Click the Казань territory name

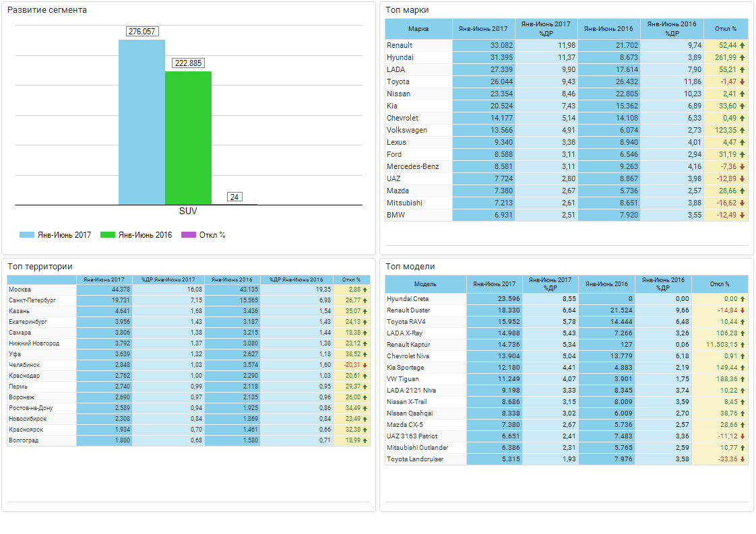coord(19,311)
